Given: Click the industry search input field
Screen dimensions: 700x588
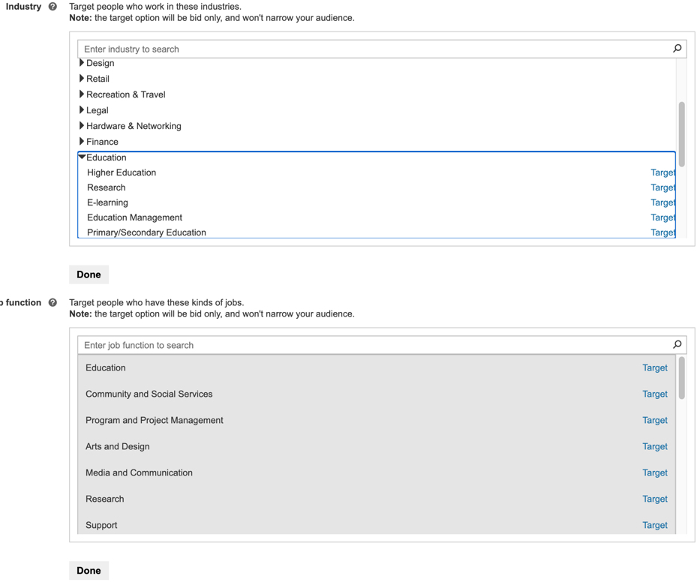Looking at the screenshot, I should coord(375,49).
